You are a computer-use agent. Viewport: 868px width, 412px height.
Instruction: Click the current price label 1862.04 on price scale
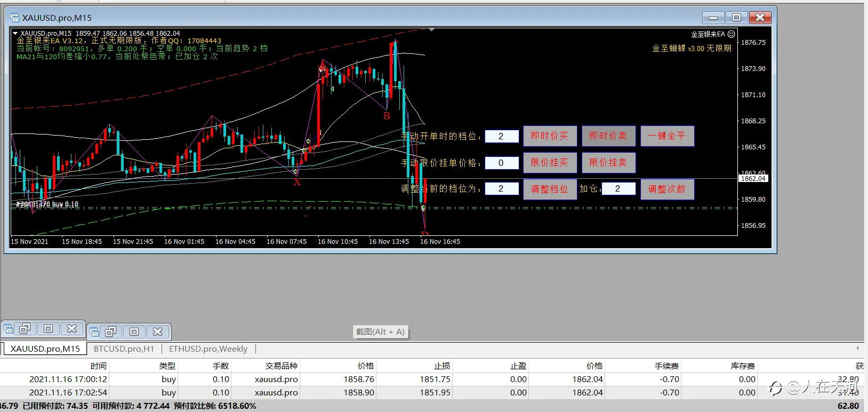(753, 178)
